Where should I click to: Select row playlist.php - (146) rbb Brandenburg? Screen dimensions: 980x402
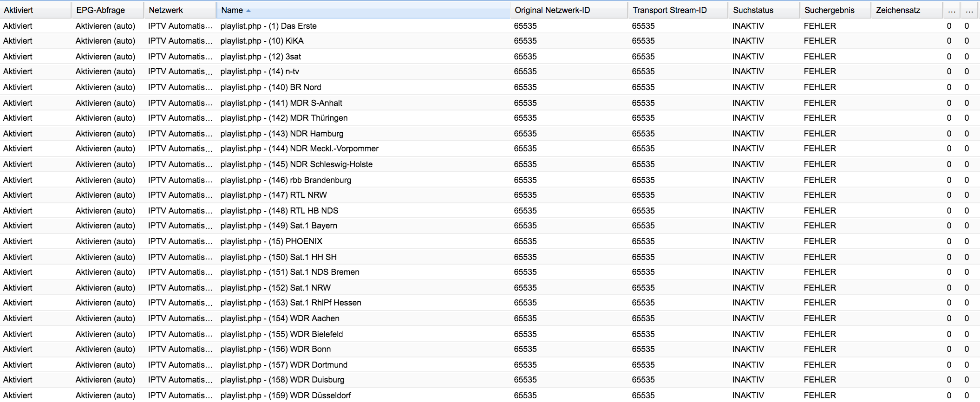click(x=490, y=180)
